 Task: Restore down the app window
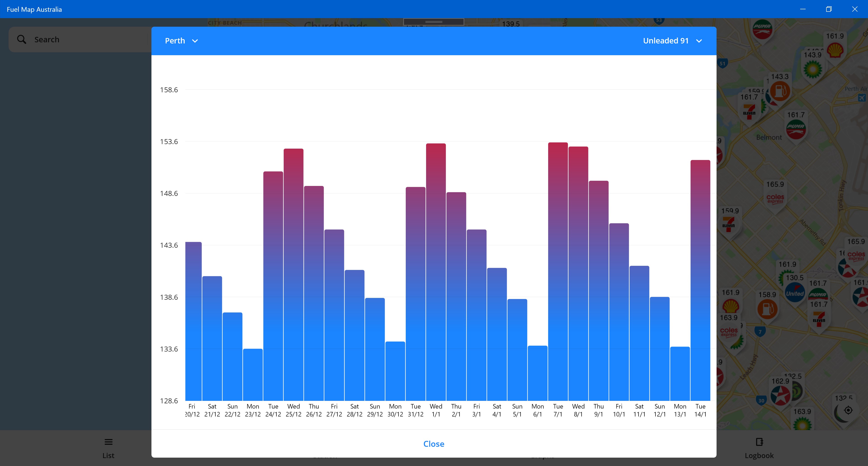[829, 9]
